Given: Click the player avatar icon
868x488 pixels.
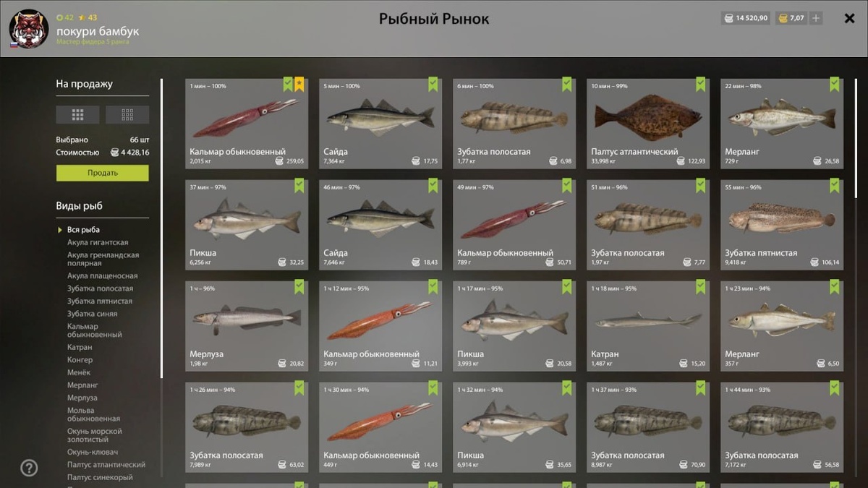Looking at the screenshot, I should click(x=28, y=29).
